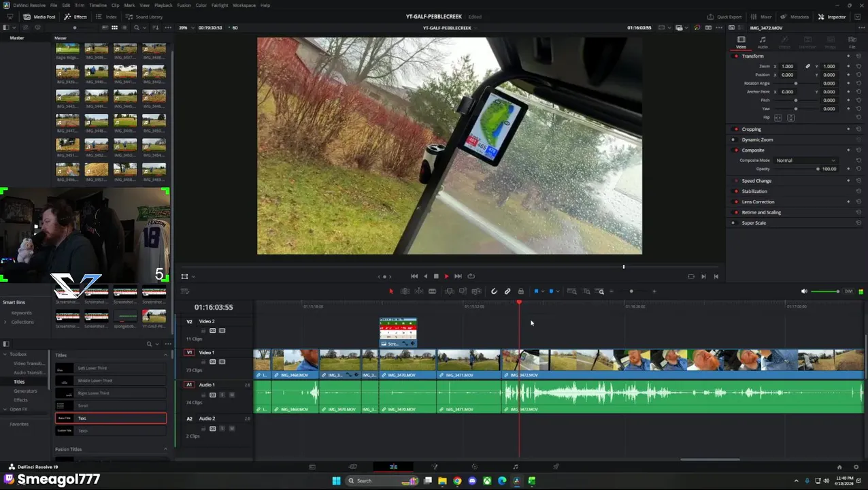Image resolution: width=868 pixels, height=490 pixels.
Task: Open the viewer zoom 39% dropdown
Action: pos(184,28)
